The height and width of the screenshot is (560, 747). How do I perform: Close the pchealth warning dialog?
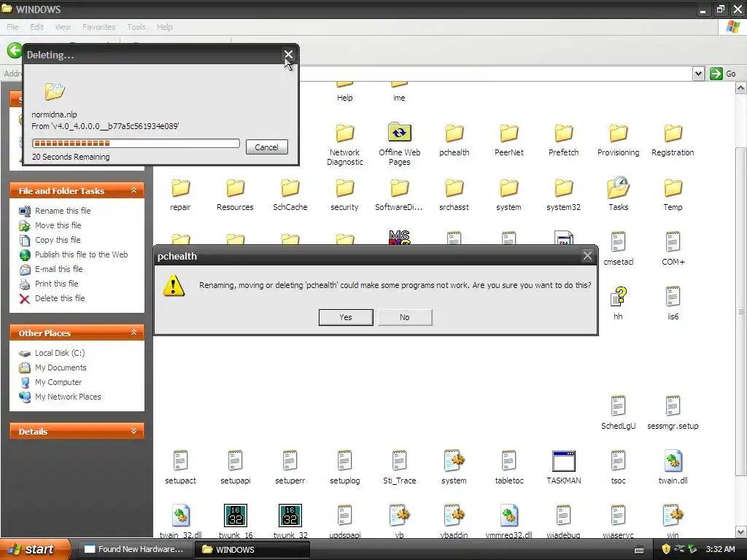click(587, 256)
